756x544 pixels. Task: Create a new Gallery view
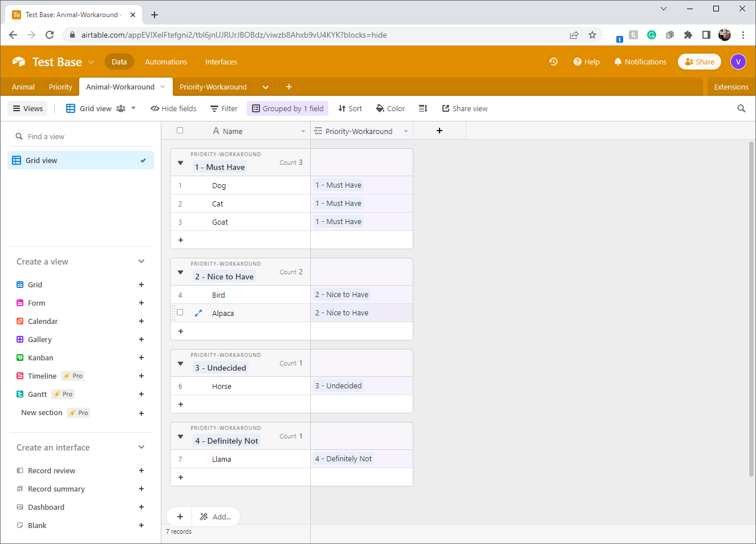coord(141,339)
